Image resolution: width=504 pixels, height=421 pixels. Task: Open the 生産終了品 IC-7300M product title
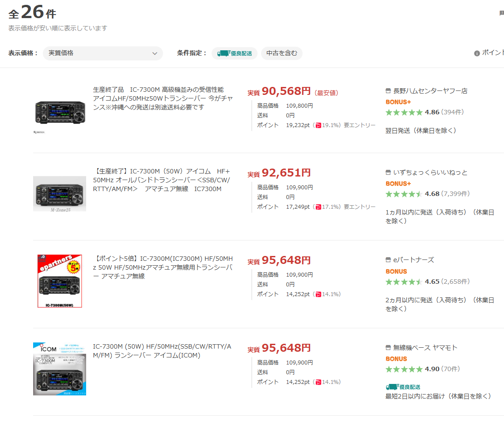click(163, 98)
